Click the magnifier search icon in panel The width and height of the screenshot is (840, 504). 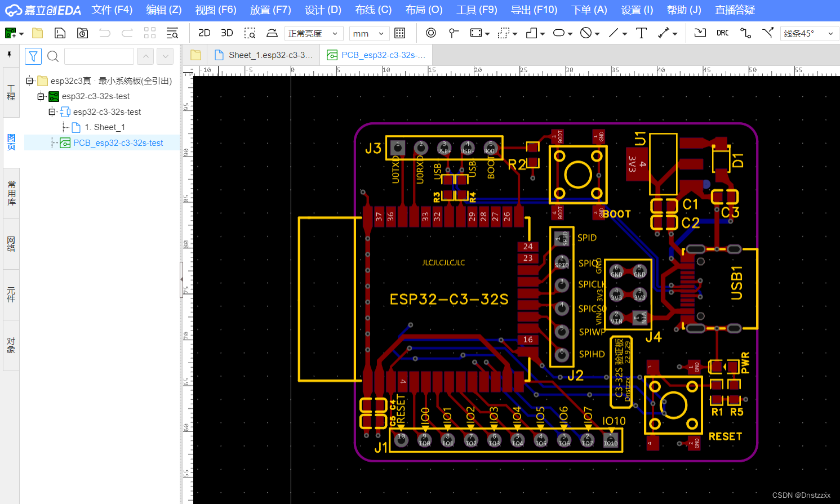point(53,56)
